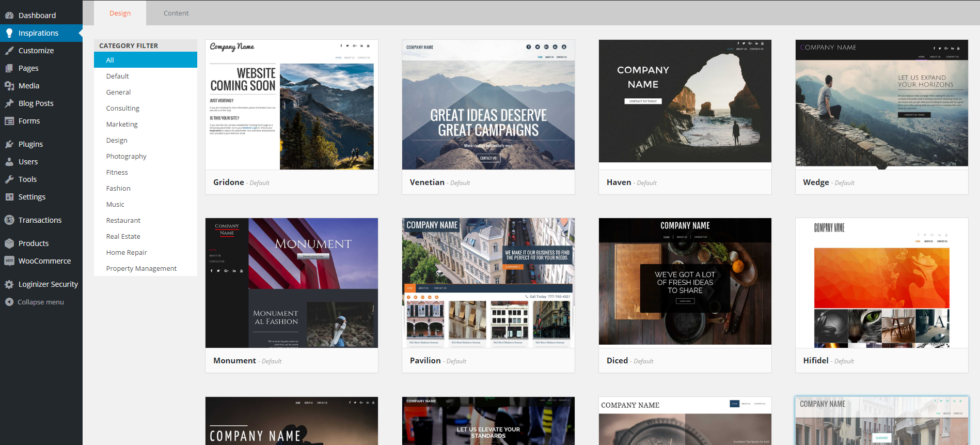Select the Monument theme thumbnail

(x=292, y=283)
